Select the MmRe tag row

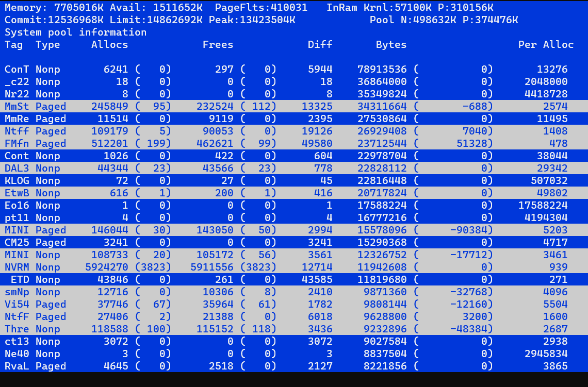click(x=294, y=119)
